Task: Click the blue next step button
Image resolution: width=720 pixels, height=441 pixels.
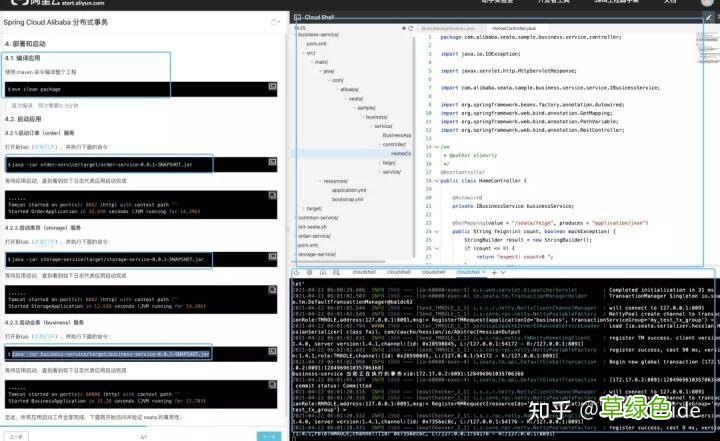Action: [x=269, y=436]
